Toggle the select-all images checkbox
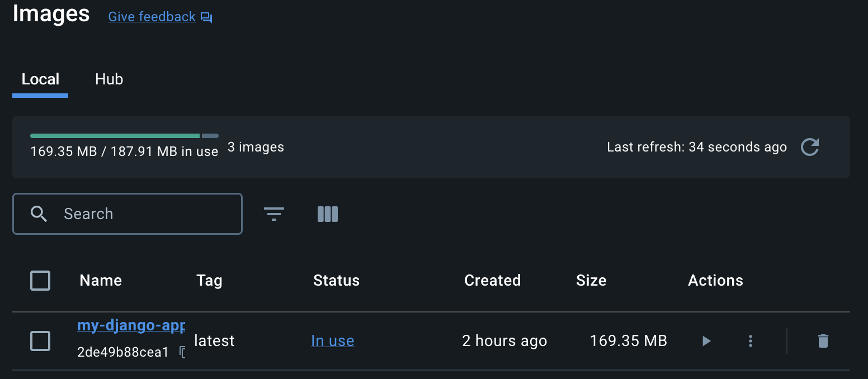 coord(40,281)
